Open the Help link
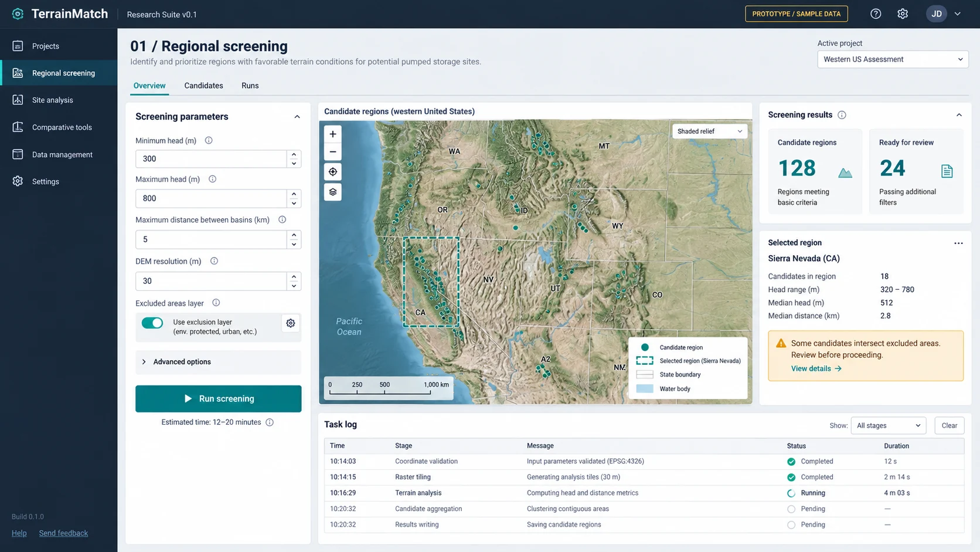The width and height of the screenshot is (980, 552). [x=19, y=533]
